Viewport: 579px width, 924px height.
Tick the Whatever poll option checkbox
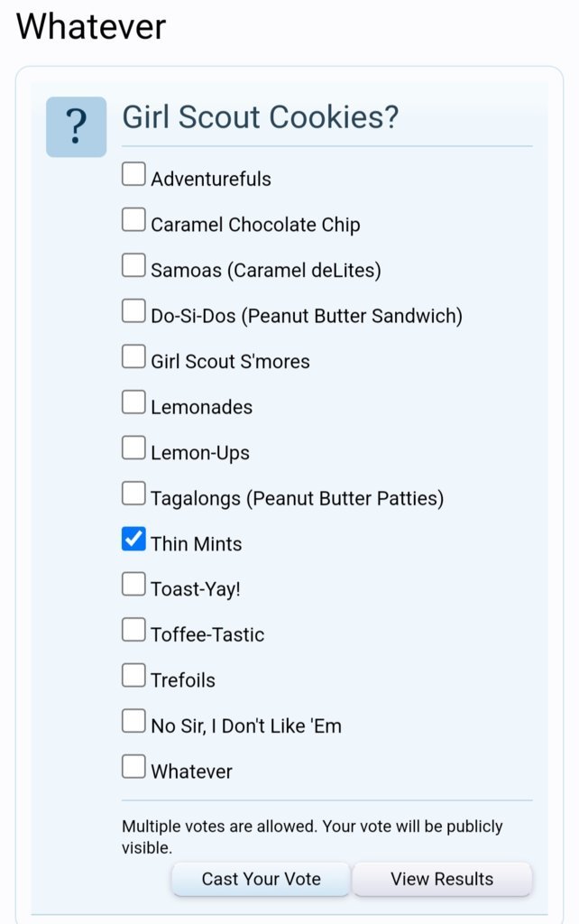click(x=133, y=767)
